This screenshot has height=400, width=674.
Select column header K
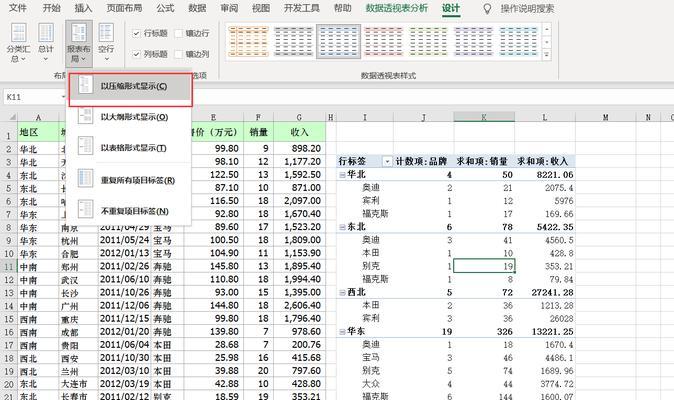pyautogui.click(x=484, y=117)
